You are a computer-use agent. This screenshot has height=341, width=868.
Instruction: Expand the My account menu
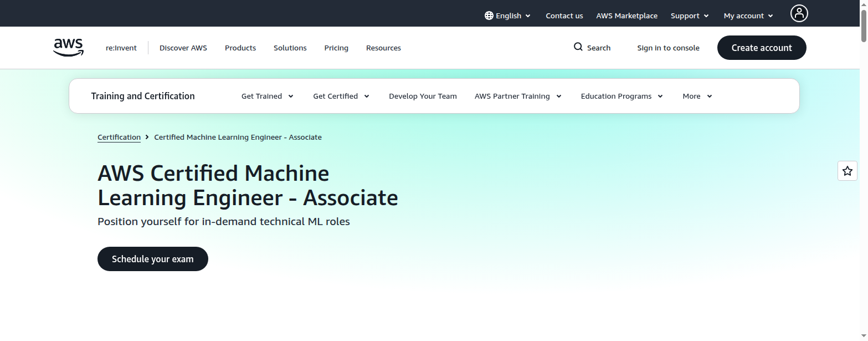point(748,16)
